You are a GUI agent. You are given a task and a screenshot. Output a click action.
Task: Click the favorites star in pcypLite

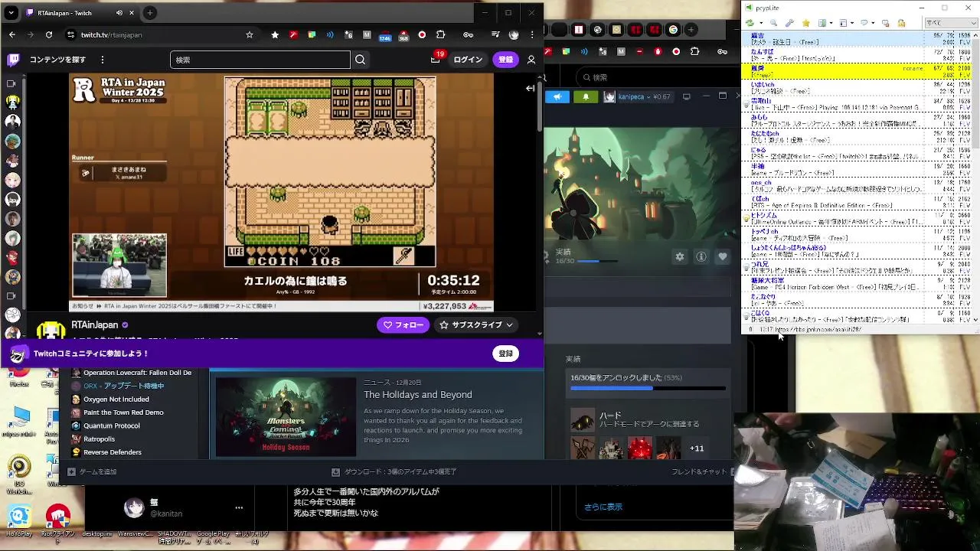807,24
